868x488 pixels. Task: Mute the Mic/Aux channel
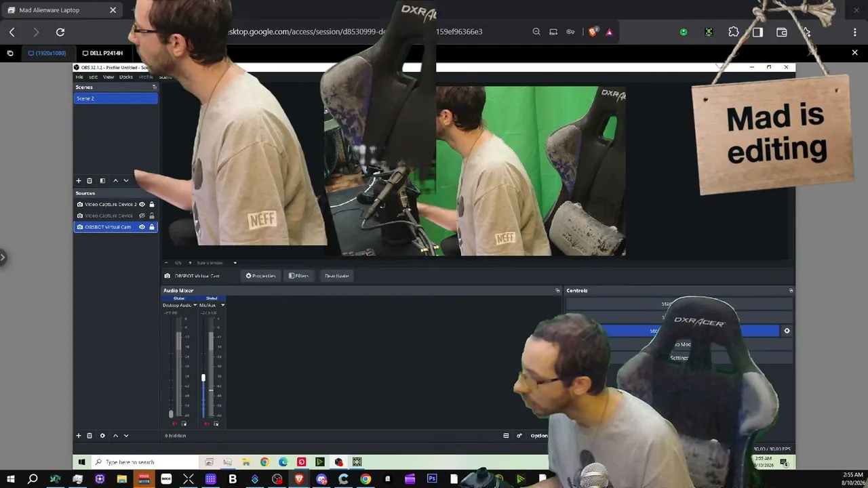coord(207,424)
